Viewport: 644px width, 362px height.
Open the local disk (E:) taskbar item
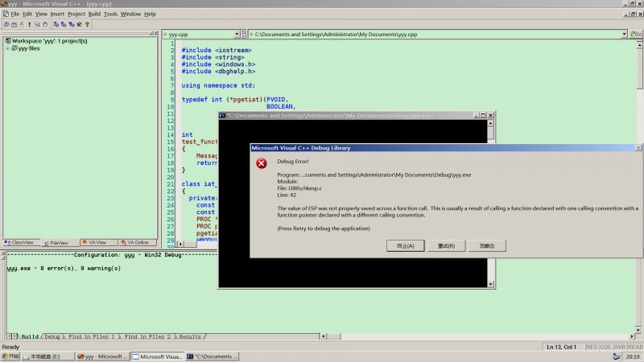point(47,356)
